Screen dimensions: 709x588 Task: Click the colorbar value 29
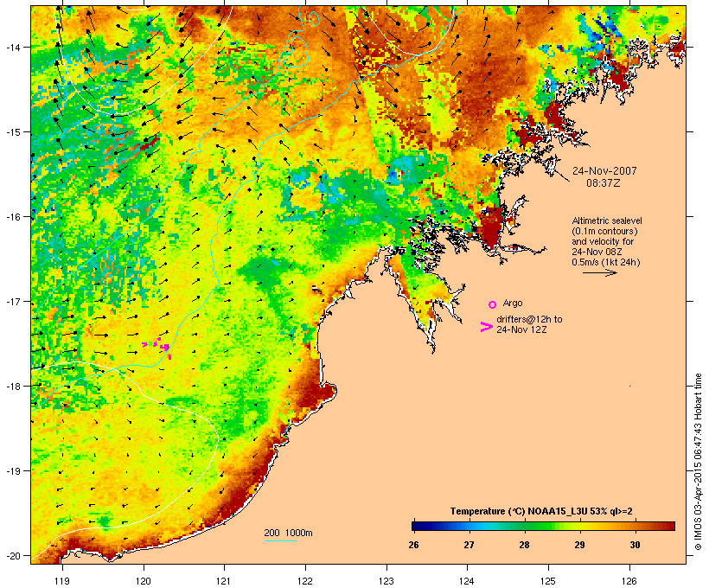579,545
